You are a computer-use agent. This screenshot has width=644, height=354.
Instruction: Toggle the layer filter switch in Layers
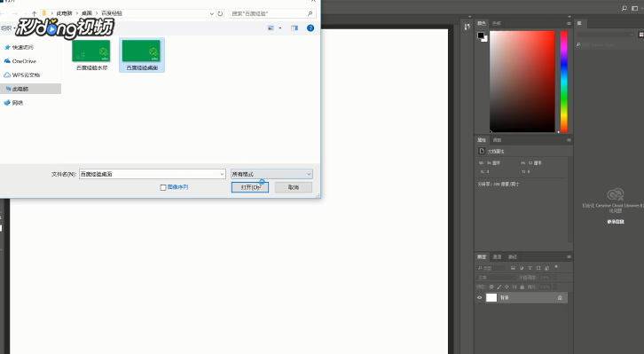pyautogui.click(x=556, y=267)
